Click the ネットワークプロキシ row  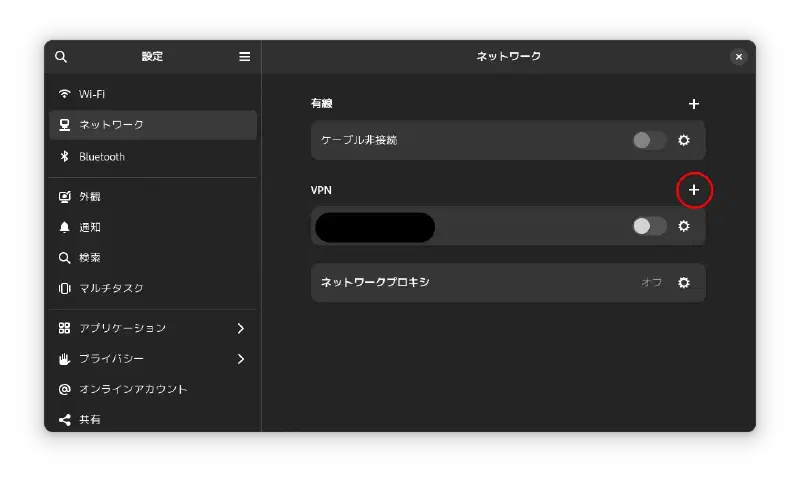click(x=508, y=283)
